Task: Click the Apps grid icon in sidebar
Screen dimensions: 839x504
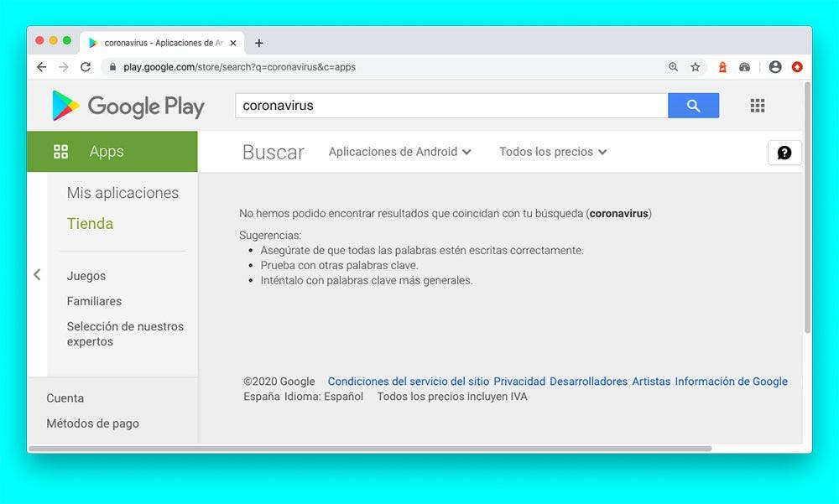Action: click(x=61, y=152)
